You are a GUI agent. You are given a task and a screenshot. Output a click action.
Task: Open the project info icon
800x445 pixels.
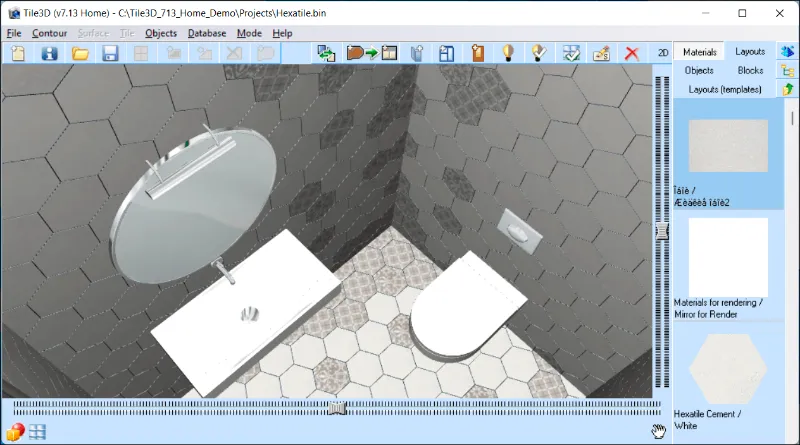[x=48, y=53]
